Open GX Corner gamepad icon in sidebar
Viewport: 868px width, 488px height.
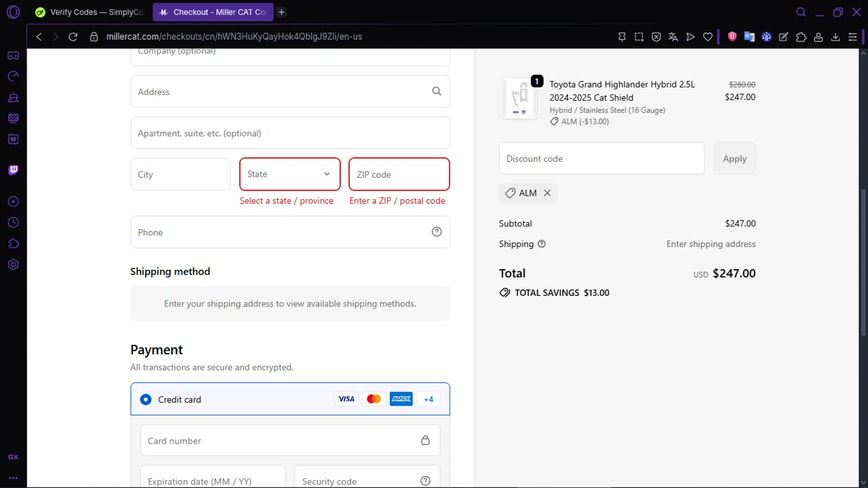[13, 56]
